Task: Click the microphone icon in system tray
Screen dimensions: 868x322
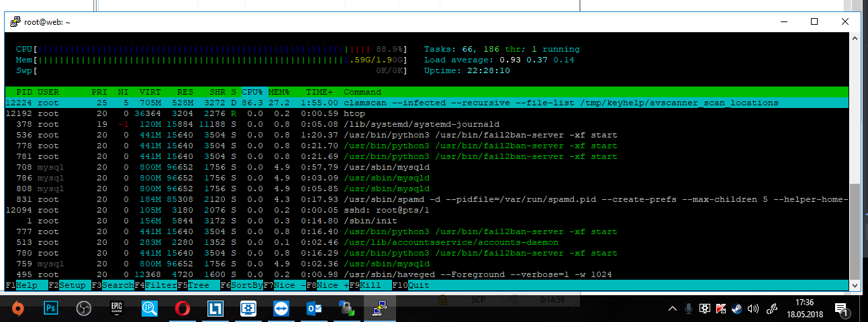Action: pos(688,309)
